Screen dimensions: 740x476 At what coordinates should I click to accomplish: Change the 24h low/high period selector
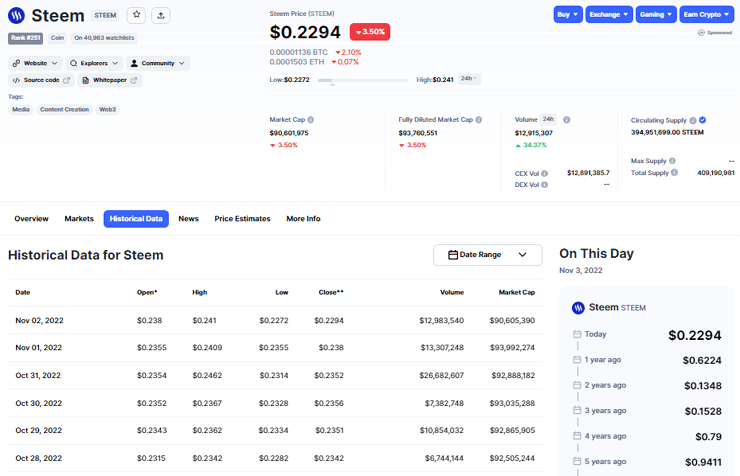(469, 79)
